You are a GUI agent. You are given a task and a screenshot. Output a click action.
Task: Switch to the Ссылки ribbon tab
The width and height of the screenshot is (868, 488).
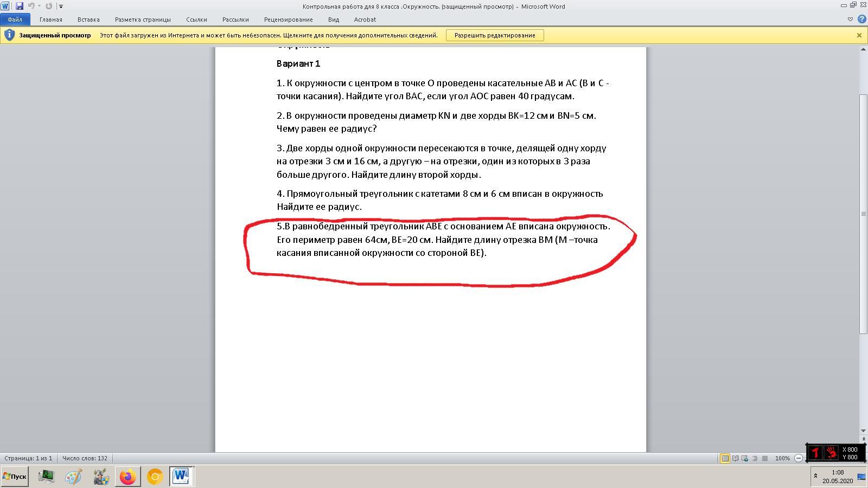point(196,20)
